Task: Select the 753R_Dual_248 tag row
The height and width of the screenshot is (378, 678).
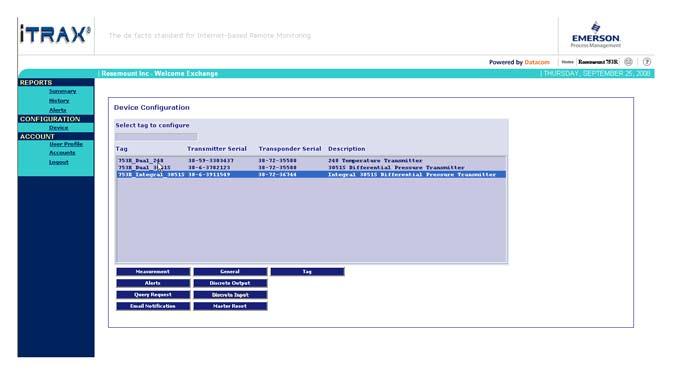Action: click(311, 160)
